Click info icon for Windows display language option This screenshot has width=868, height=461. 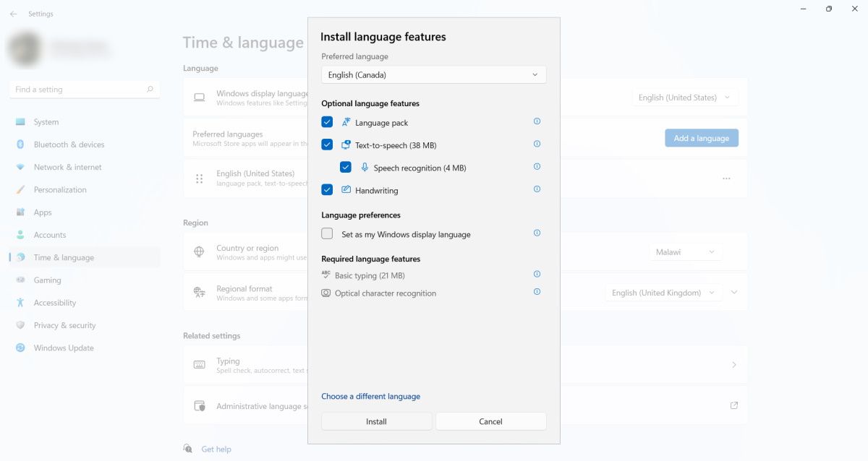(537, 233)
